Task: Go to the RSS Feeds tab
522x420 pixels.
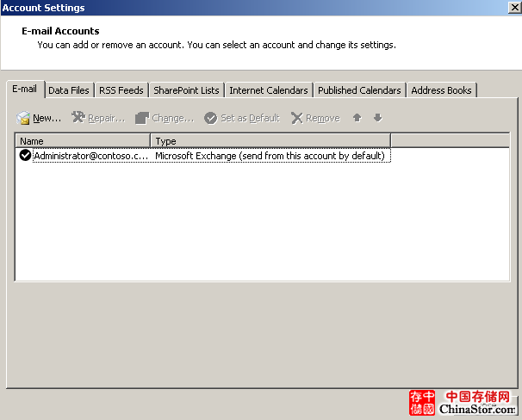Action: click(x=121, y=90)
